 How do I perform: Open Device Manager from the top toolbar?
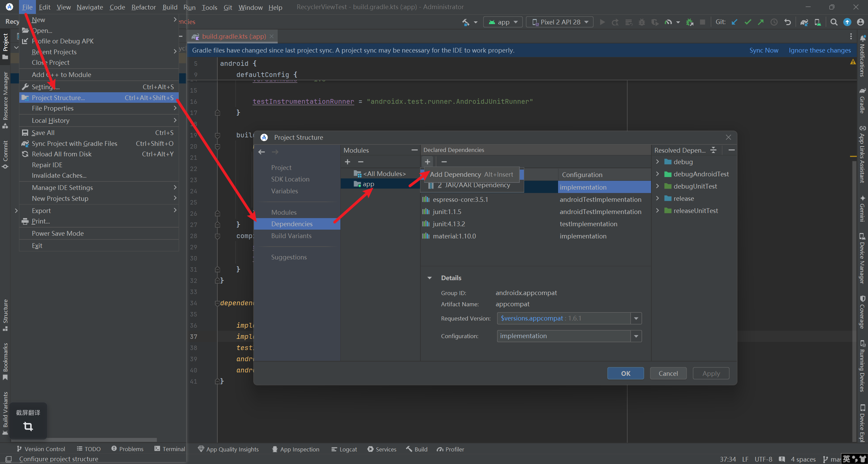tap(817, 22)
